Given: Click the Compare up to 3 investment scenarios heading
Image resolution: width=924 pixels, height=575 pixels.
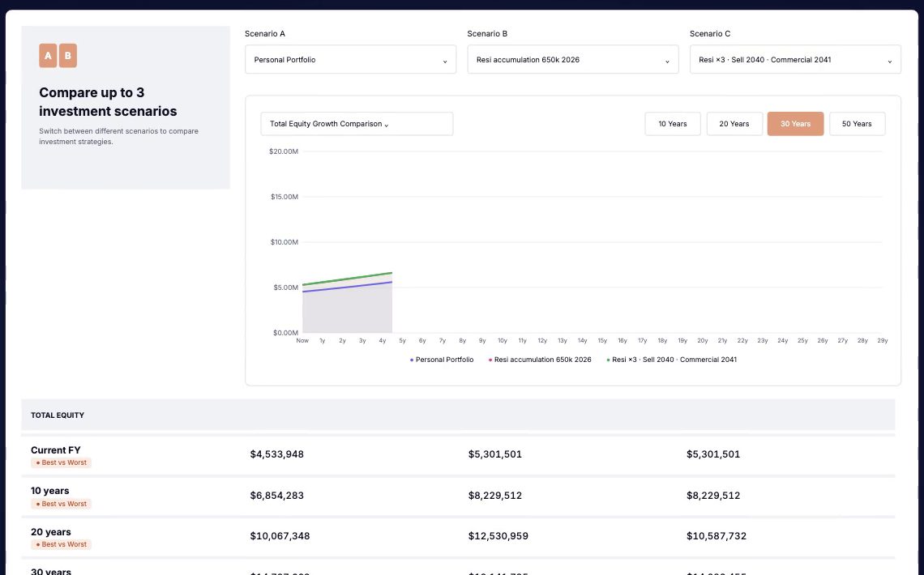Looking at the screenshot, I should (108, 102).
